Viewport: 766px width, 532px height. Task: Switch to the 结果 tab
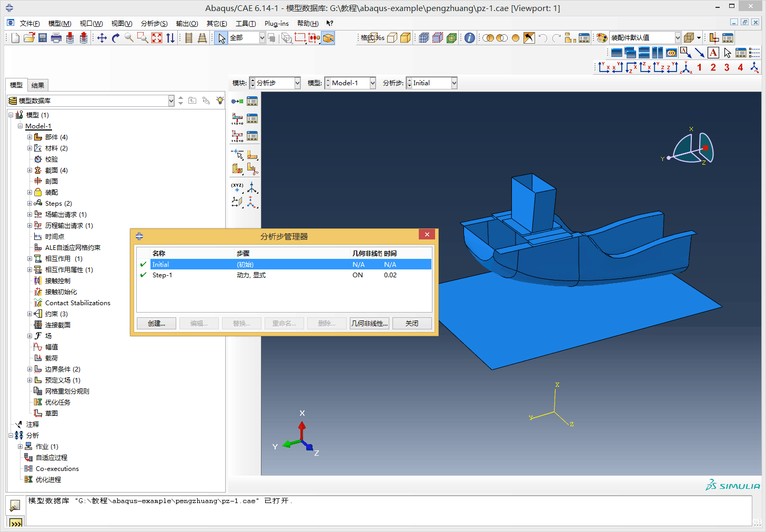tap(38, 85)
